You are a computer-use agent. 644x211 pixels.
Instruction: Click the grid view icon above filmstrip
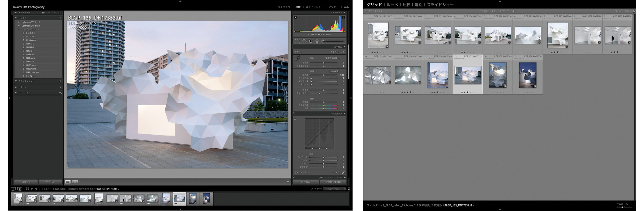coord(27,189)
